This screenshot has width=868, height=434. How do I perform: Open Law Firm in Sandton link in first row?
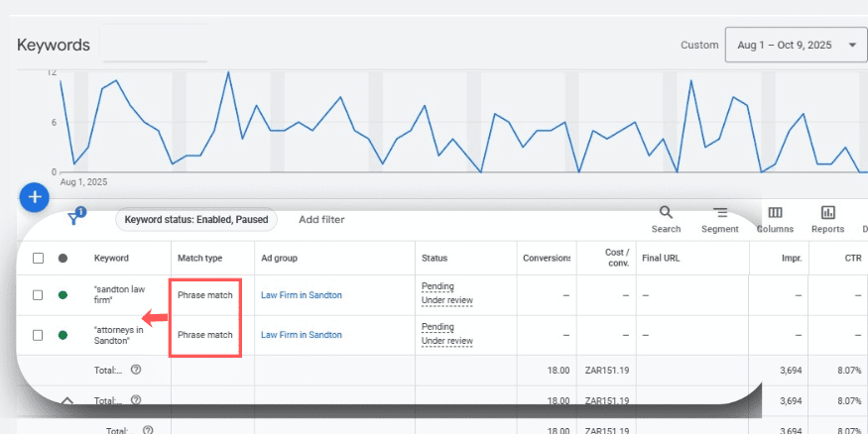tap(301, 294)
